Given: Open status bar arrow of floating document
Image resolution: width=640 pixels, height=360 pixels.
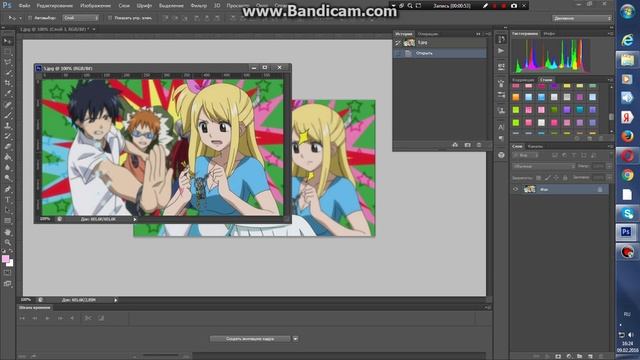Looking at the screenshot, I should pos(135,219).
